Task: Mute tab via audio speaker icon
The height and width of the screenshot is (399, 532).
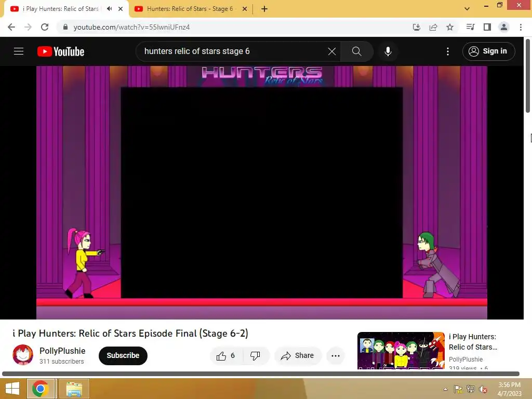Action: [x=109, y=9]
